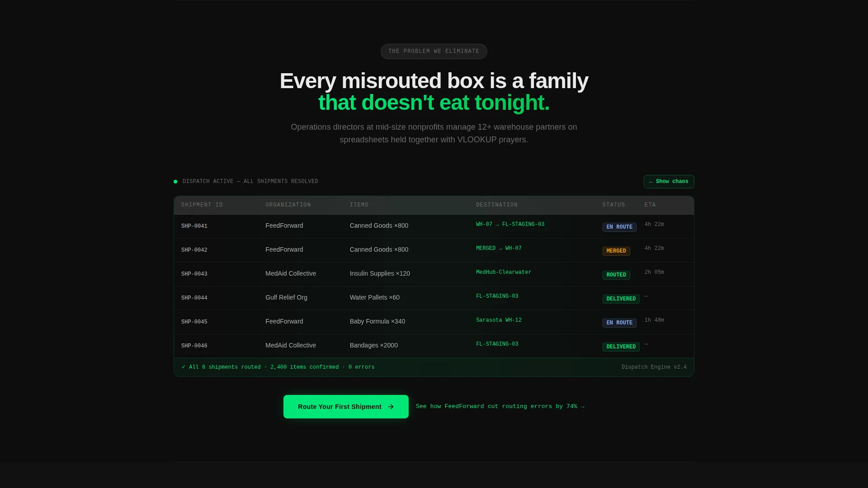868x488 pixels.
Task: Click Canned Goods ×800 in SHP-0042 row
Action: click(x=379, y=250)
